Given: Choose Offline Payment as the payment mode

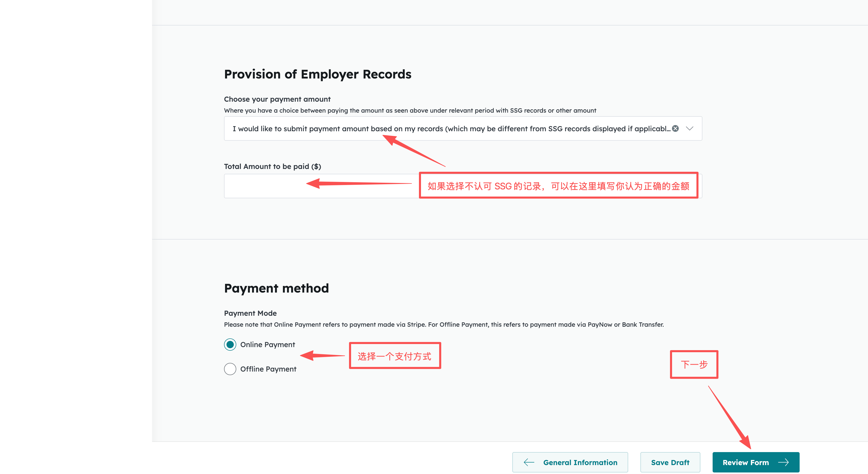Looking at the screenshot, I should pyautogui.click(x=230, y=369).
